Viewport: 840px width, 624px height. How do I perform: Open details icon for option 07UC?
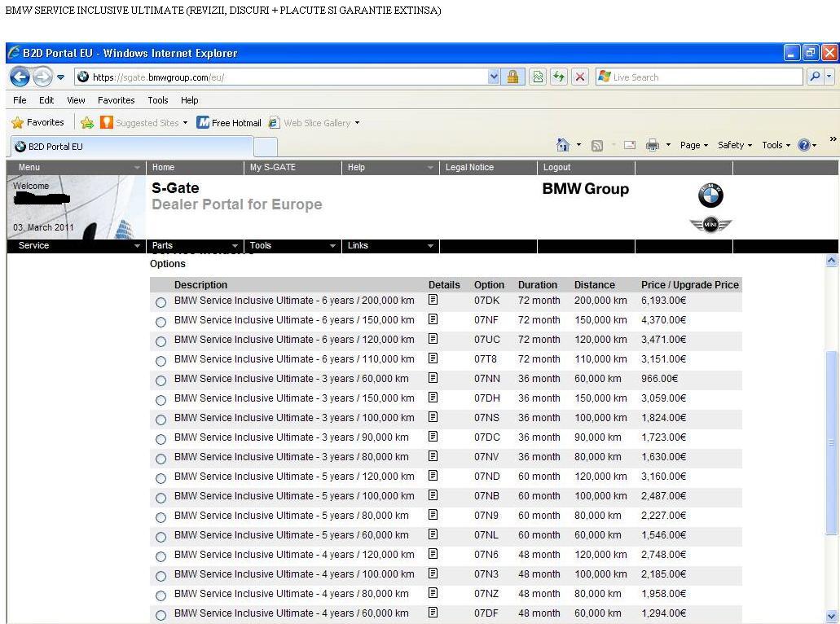[433, 339]
